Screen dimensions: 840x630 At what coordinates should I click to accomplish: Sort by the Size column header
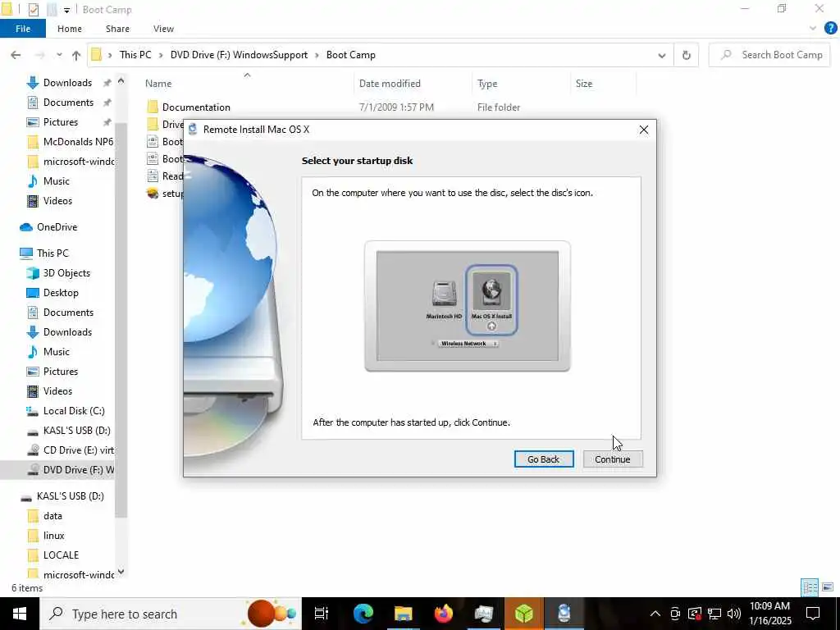point(584,84)
